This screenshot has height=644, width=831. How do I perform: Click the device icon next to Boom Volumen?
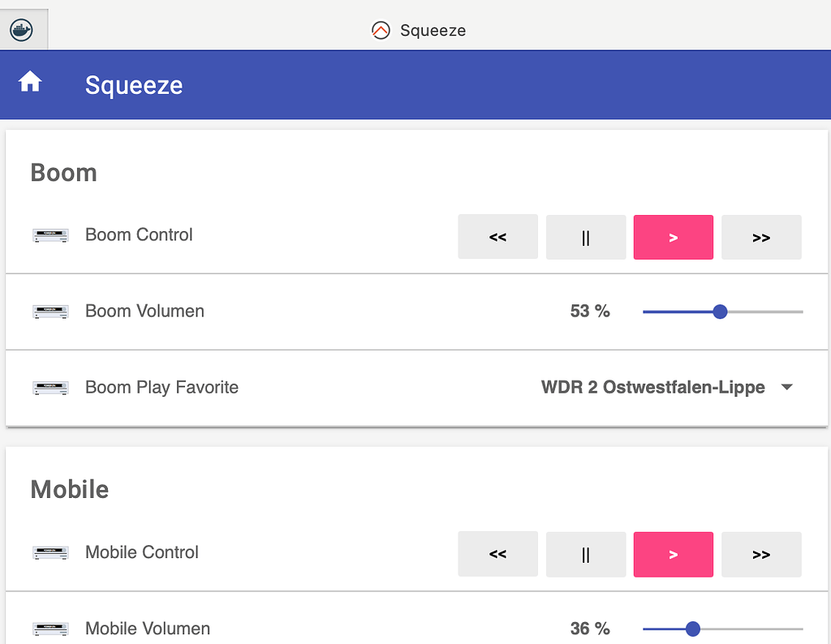point(50,311)
